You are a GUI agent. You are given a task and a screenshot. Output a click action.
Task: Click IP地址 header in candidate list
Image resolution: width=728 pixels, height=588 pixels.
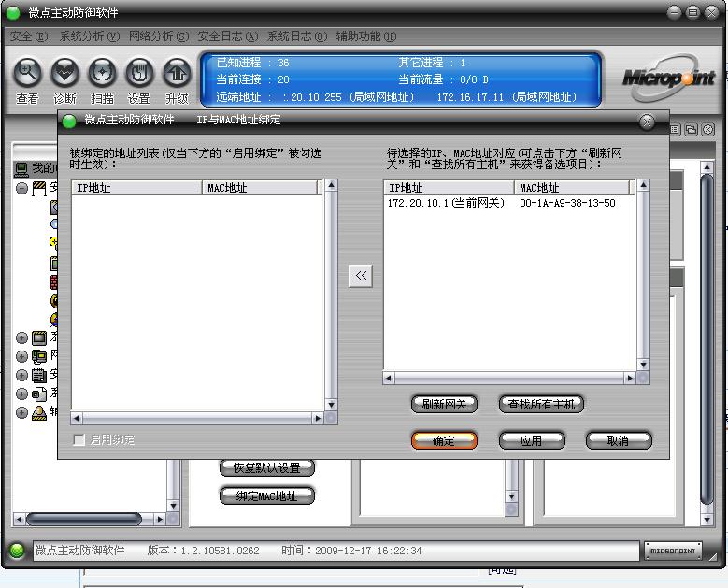point(449,188)
